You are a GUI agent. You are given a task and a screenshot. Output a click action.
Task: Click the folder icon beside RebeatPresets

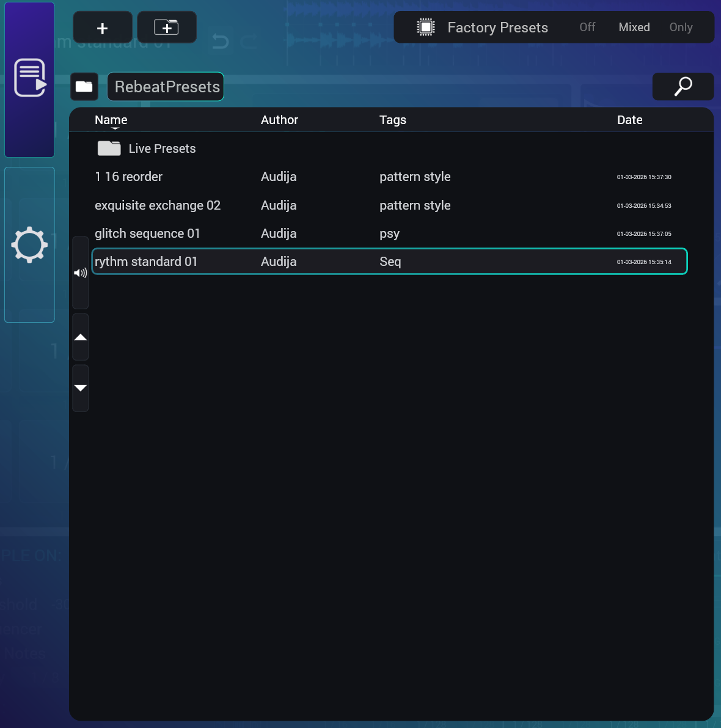(84, 86)
